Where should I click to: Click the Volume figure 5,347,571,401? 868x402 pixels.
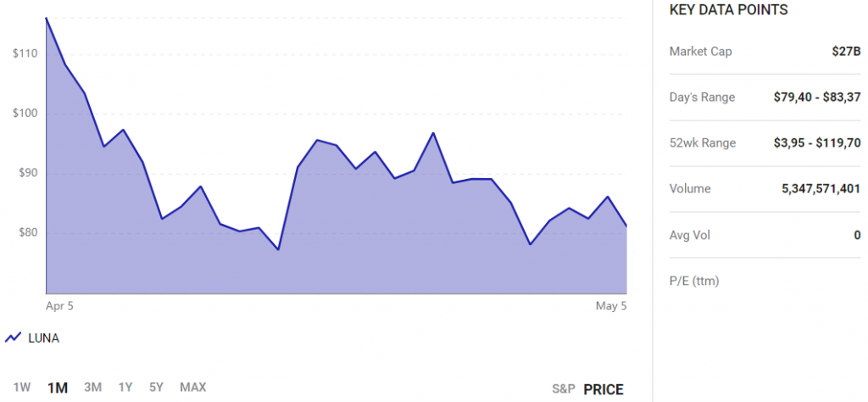[x=821, y=189]
